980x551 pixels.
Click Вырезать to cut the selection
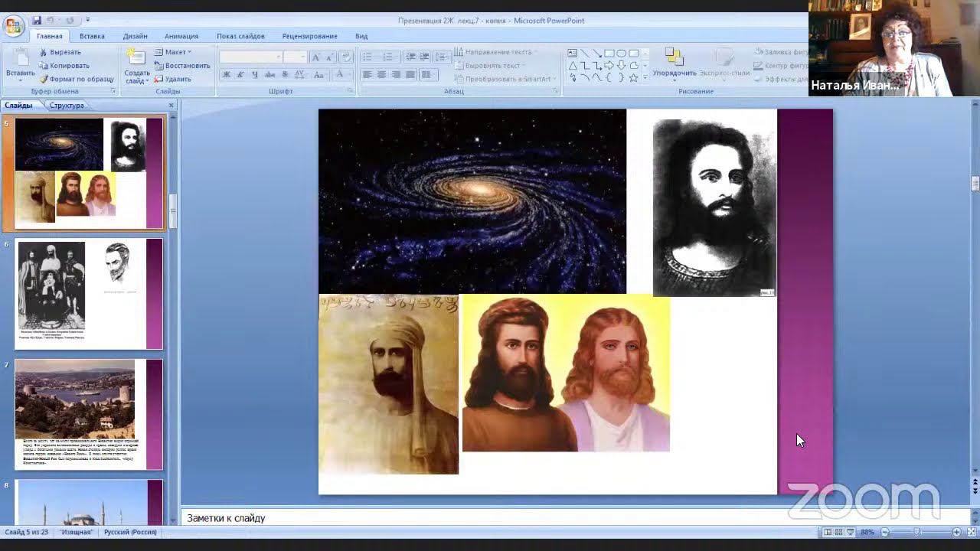[60, 52]
